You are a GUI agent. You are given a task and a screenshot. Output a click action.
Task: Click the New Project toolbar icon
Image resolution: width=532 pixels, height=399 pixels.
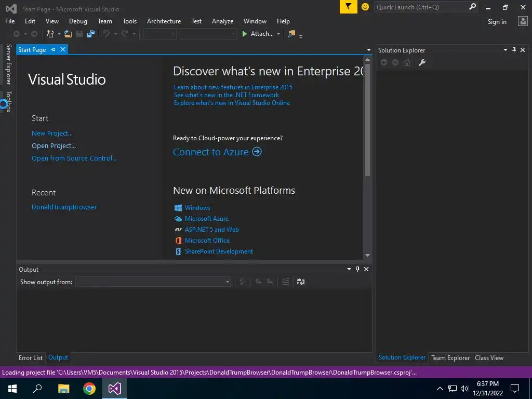[50, 34]
